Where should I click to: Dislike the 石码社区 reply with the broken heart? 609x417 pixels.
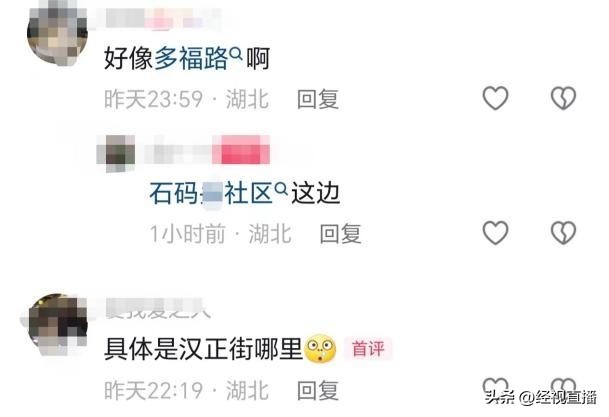point(563,233)
